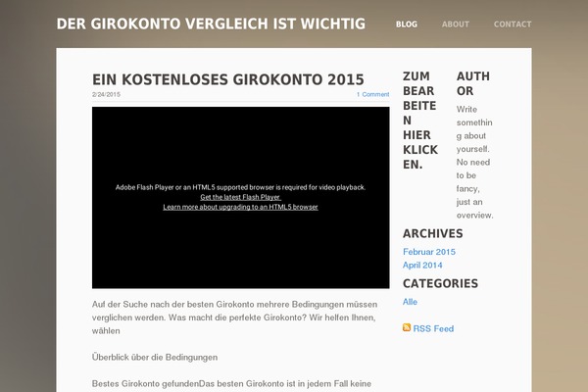The image size is (588, 392).
Task: Open the About page
Action: point(456,24)
